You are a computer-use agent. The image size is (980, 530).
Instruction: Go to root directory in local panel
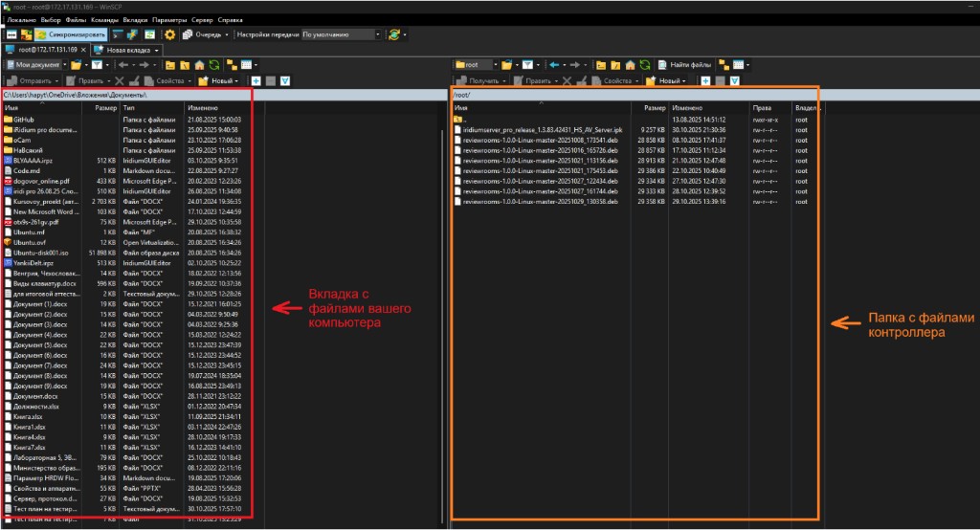(185, 65)
